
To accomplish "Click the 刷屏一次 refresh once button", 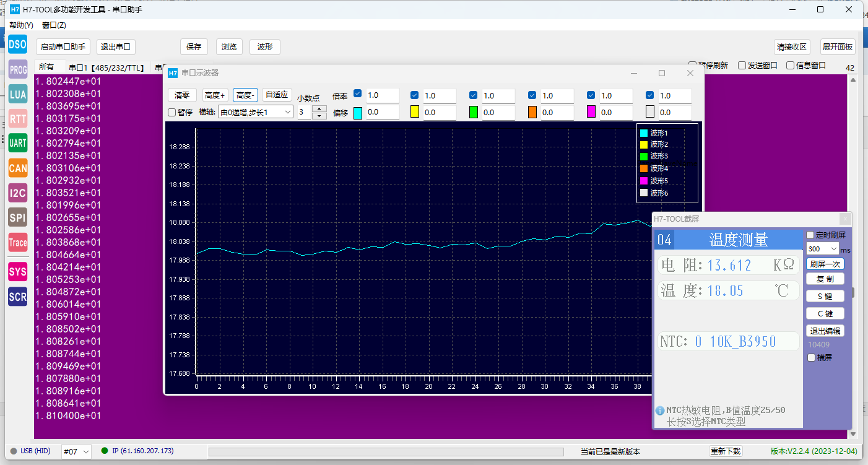I will coord(825,264).
